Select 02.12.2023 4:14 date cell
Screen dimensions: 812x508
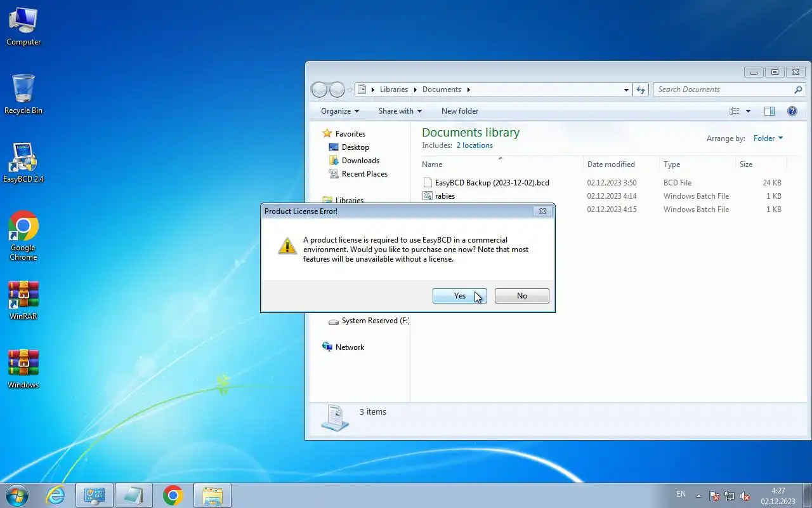[612, 196]
